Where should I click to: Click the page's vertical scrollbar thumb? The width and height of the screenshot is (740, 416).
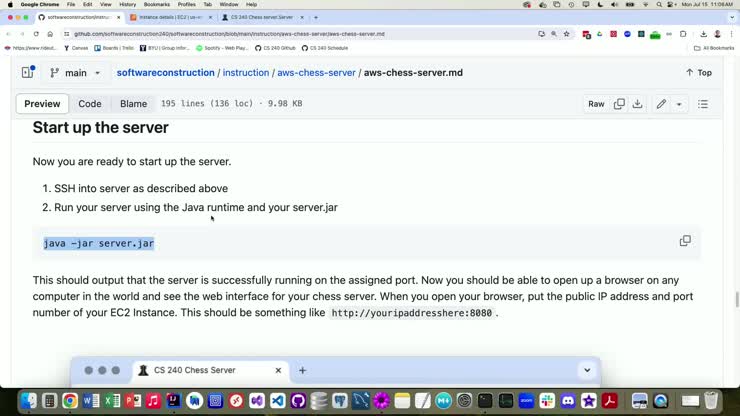tap(736, 299)
